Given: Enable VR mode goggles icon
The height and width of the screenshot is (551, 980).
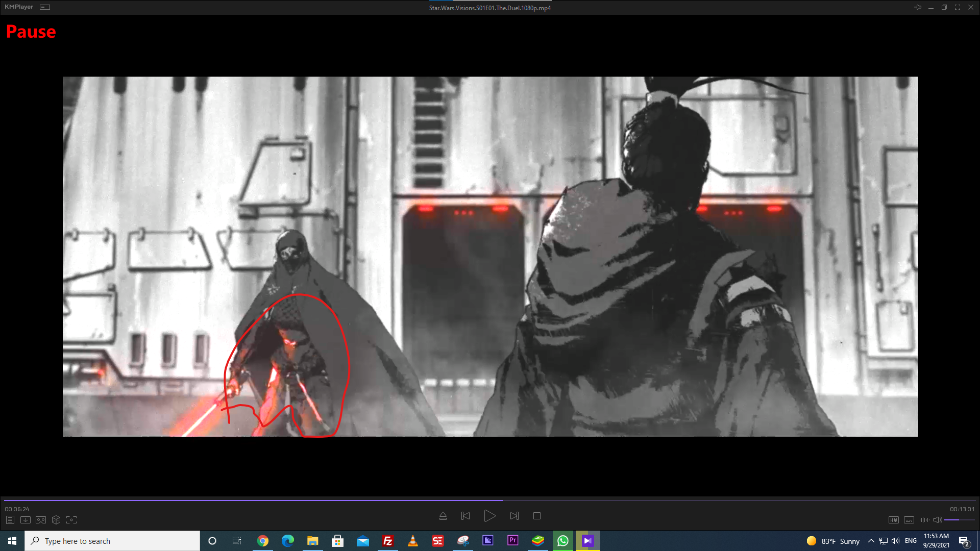Looking at the screenshot, I should [x=41, y=520].
